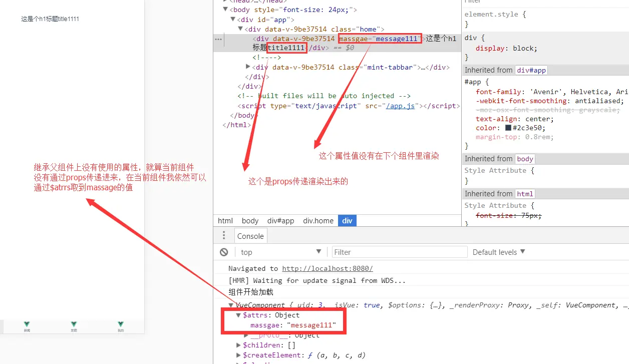Click the 这是个h1标题title1111 page heading
The width and height of the screenshot is (629, 364).
[50, 19]
